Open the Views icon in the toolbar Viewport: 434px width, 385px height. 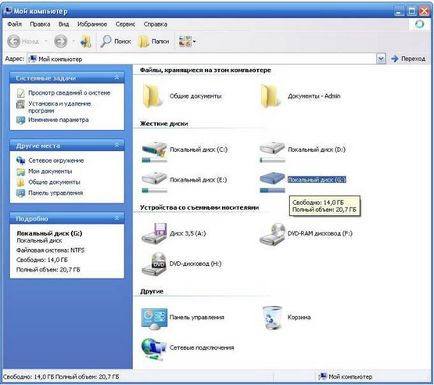[x=185, y=41]
